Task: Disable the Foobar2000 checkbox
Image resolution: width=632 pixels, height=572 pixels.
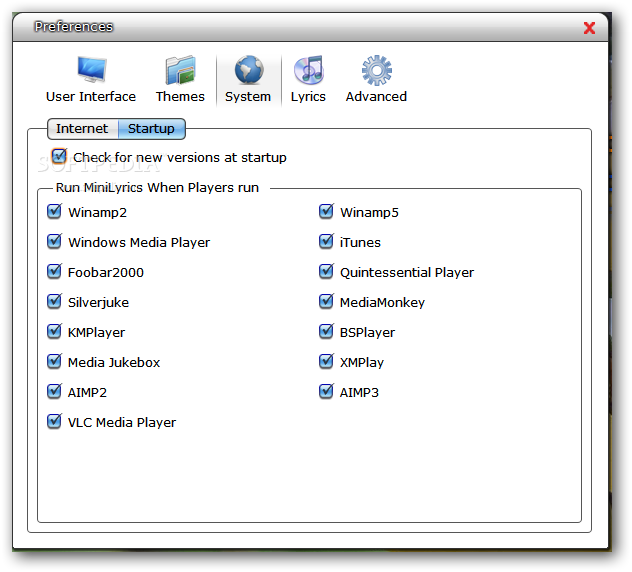Action: click(x=54, y=271)
